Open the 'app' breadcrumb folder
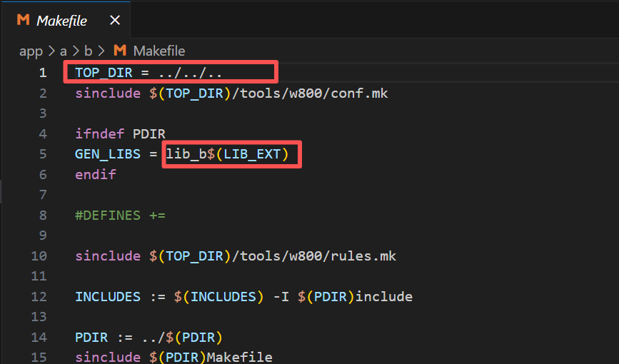Viewport: 619px width, 364px height. point(31,51)
